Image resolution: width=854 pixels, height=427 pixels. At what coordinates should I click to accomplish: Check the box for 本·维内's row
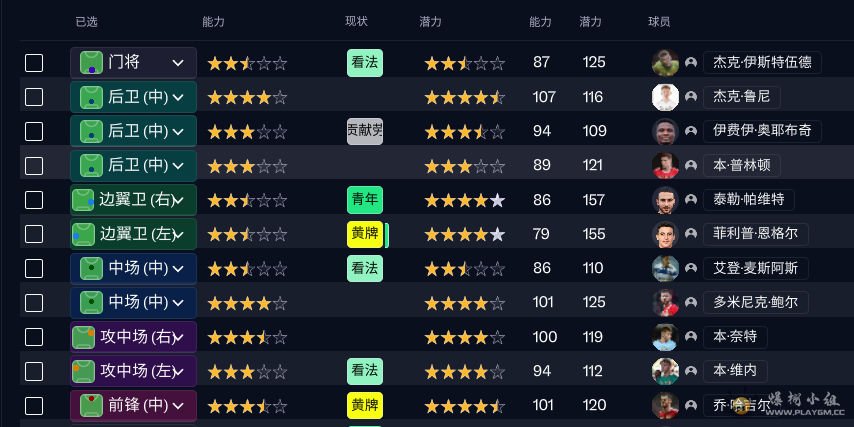coord(34,371)
